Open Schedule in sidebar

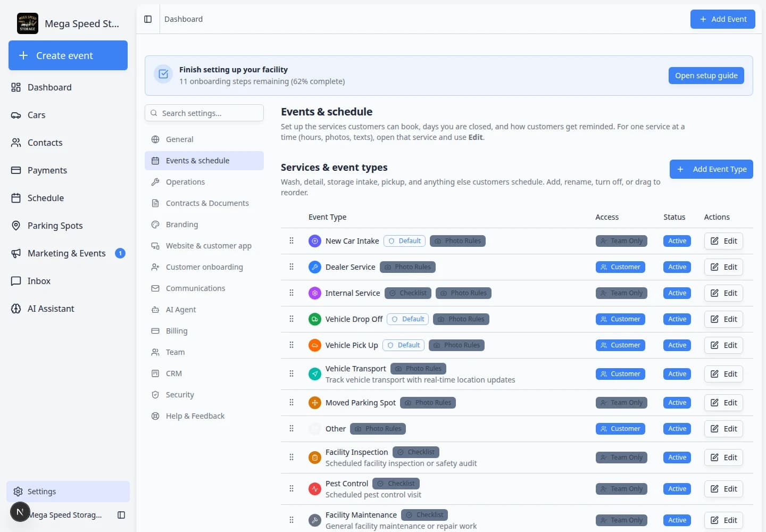click(68, 198)
